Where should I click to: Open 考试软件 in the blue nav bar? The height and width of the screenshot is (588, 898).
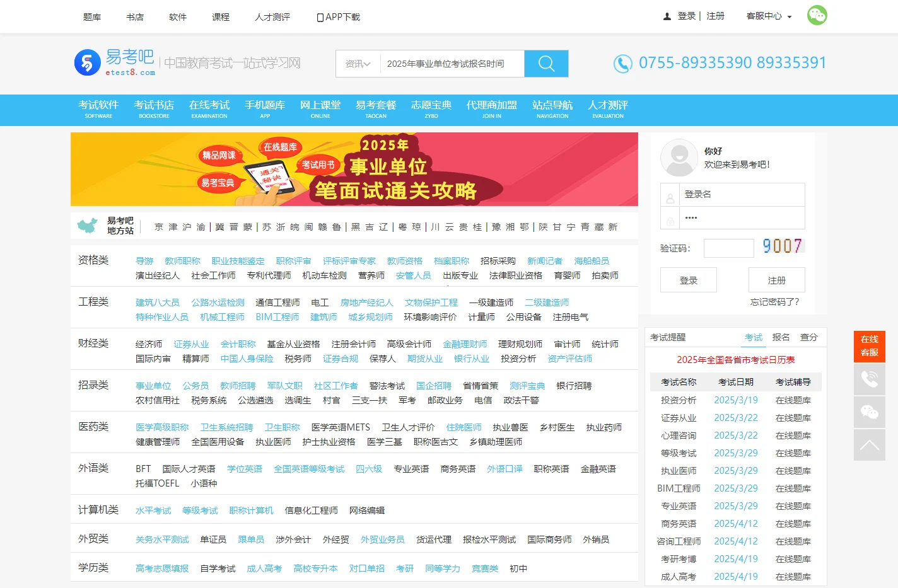tap(98, 109)
